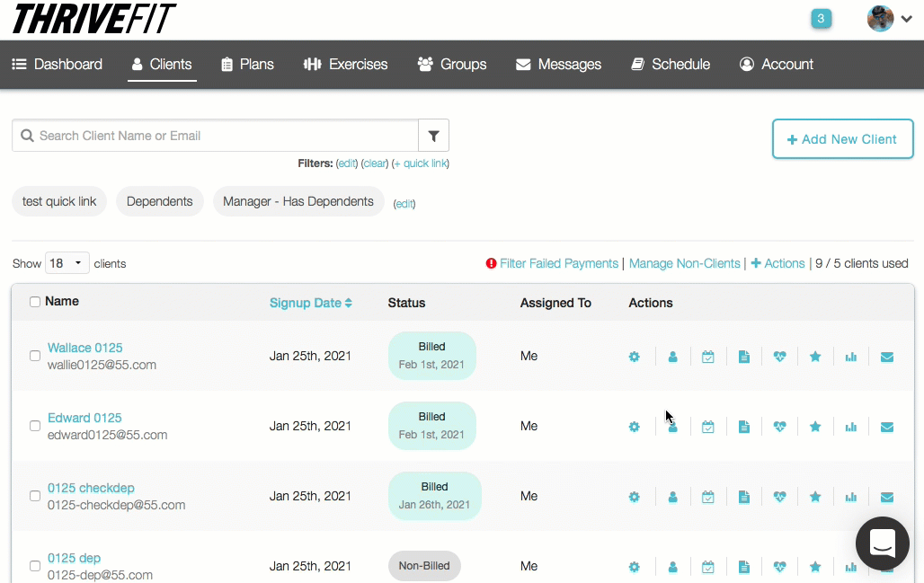Click the heartbeat icon in Wallace 0125 row
Screen dimensions: 924x583
point(779,357)
